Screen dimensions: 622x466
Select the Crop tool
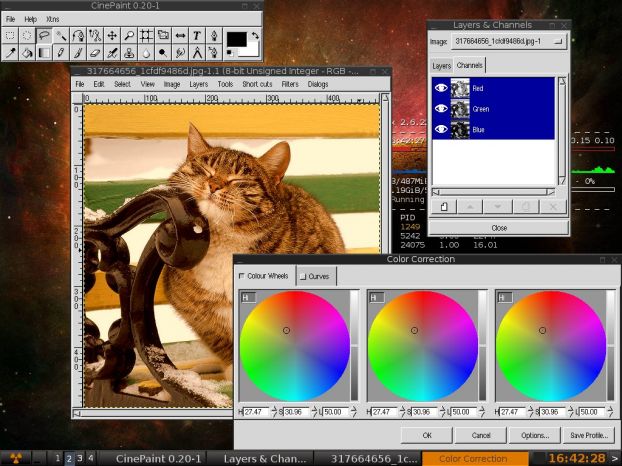point(146,36)
